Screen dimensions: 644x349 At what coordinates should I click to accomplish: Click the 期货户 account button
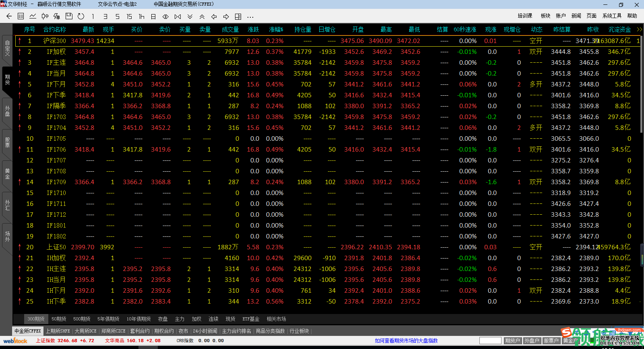(512, 341)
